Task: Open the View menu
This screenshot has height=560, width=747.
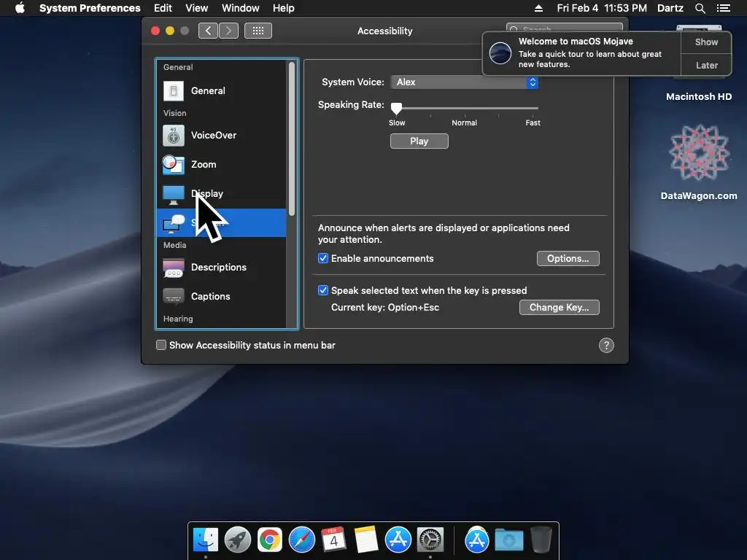Action: click(197, 8)
